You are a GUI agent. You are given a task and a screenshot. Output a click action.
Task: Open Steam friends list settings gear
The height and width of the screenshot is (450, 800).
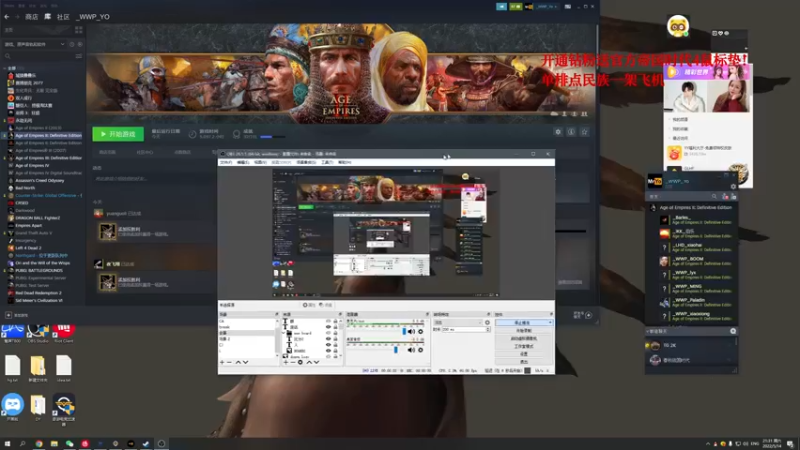(x=734, y=187)
